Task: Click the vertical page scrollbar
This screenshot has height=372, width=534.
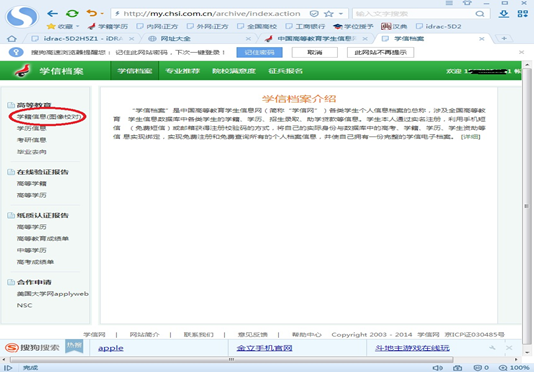Action: coord(527,206)
